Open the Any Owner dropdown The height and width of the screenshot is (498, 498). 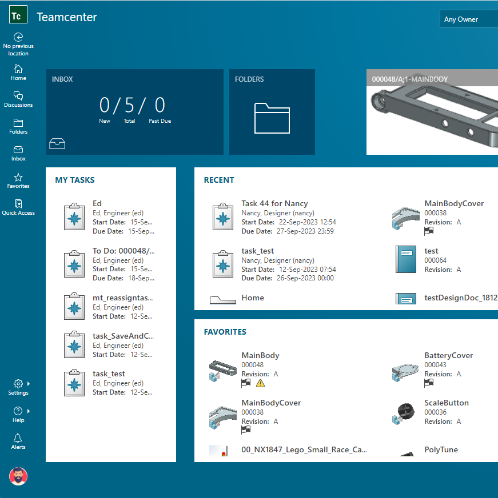pos(469,19)
